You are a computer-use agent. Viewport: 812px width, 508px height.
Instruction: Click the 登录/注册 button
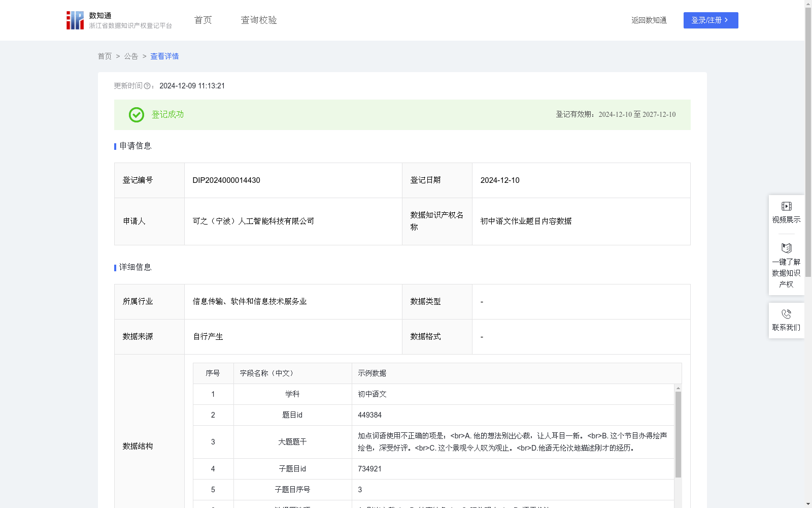710,20
